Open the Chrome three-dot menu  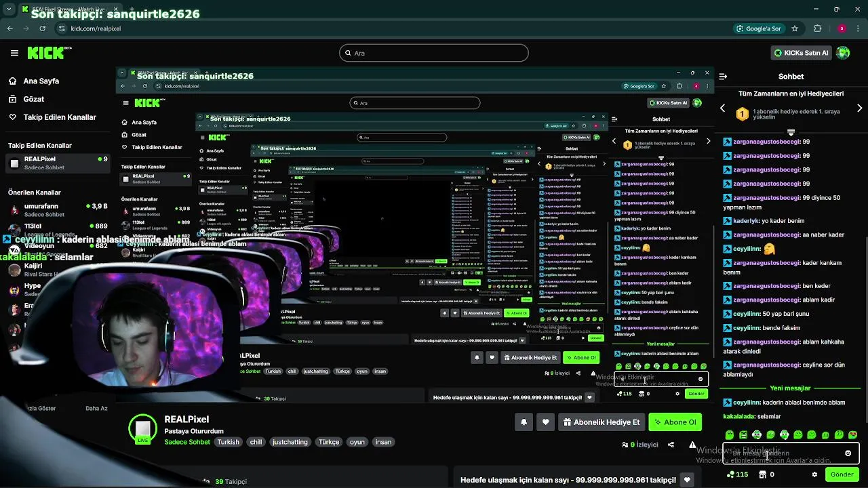tap(859, 28)
